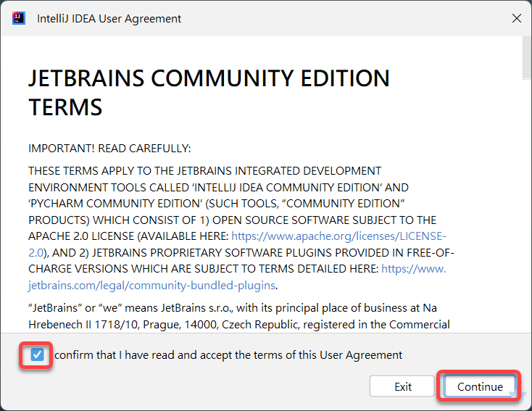532x411 pixels.
Task: Click the 'confirm that I have read and accept' label
Action: point(228,355)
